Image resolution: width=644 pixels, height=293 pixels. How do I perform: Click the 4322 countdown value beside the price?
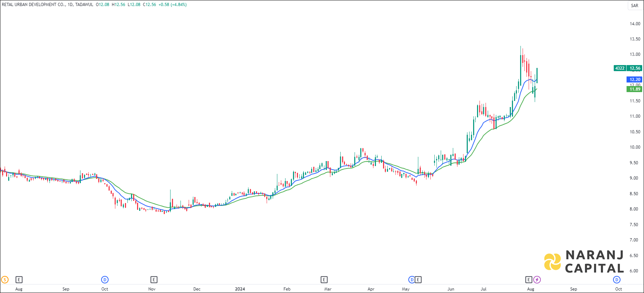coord(620,68)
